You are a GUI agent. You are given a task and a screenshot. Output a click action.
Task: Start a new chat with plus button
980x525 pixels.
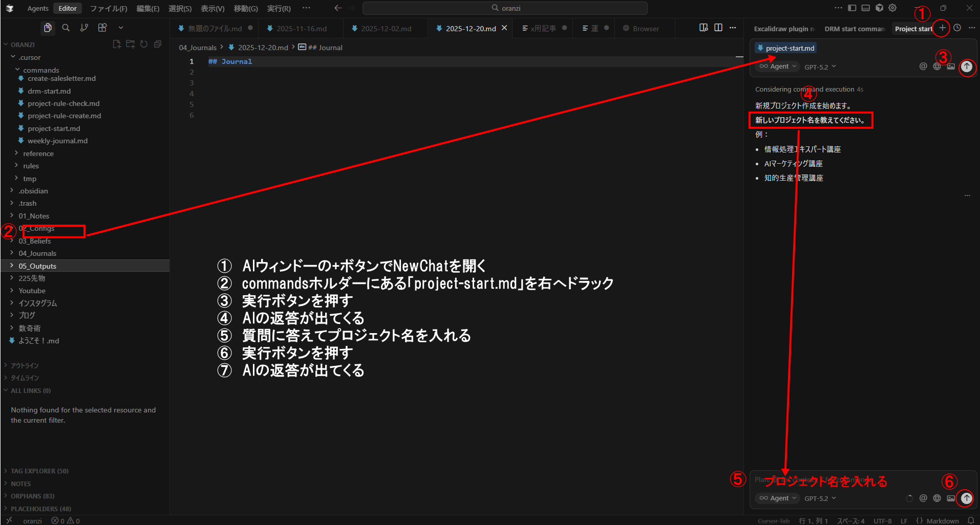click(x=942, y=28)
